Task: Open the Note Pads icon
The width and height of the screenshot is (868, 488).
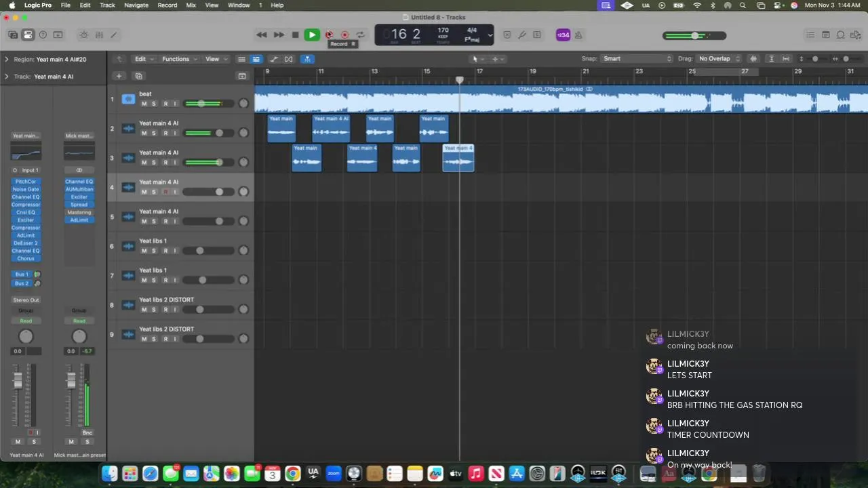Action: [x=826, y=35]
